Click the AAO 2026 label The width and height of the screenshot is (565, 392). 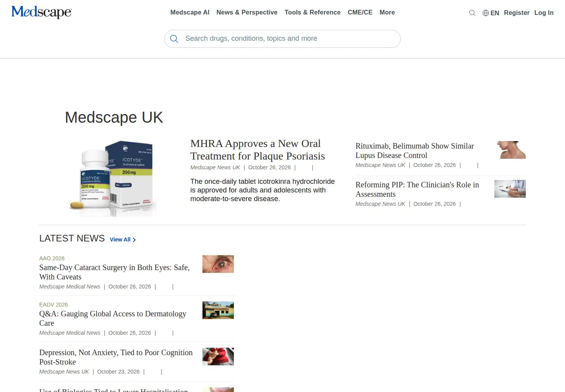tap(52, 258)
